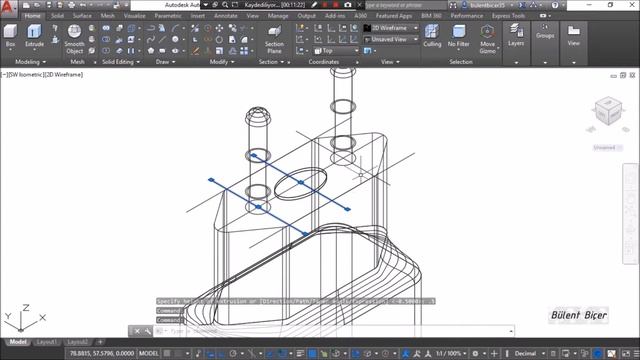Click the Culling selection icon
The height and width of the screenshot is (360, 640).
coord(432,36)
